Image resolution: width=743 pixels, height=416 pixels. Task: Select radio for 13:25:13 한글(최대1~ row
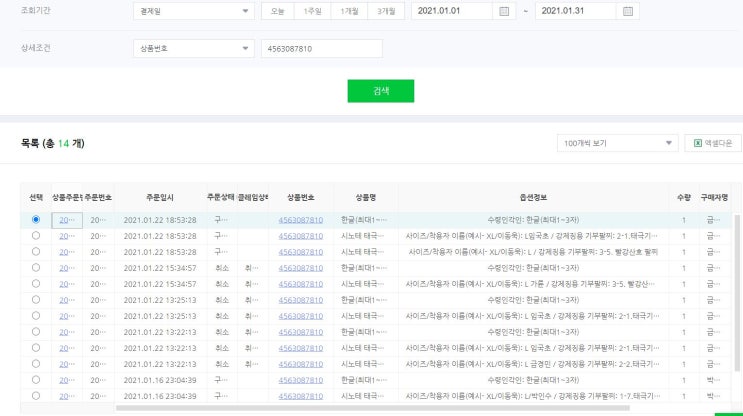tap(36, 299)
